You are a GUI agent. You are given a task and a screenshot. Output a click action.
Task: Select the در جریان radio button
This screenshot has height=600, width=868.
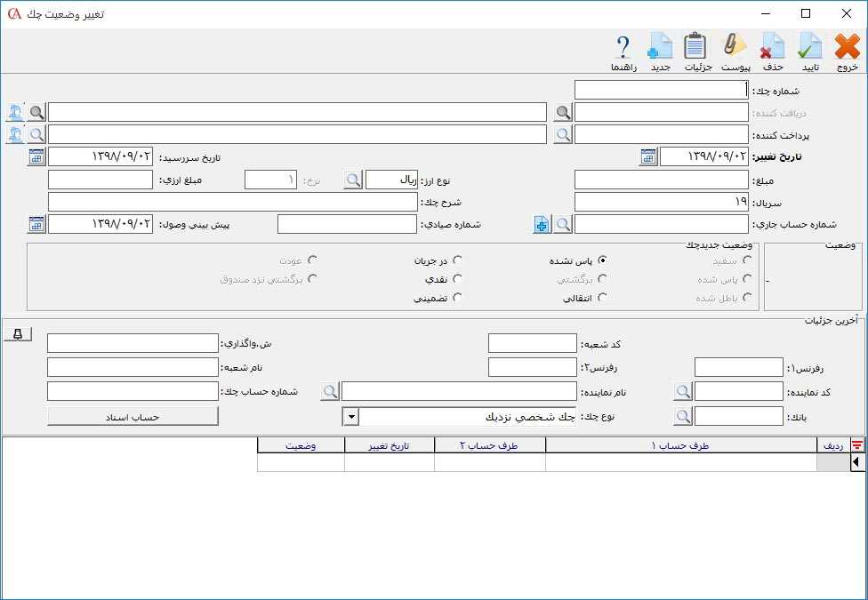(x=457, y=260)
